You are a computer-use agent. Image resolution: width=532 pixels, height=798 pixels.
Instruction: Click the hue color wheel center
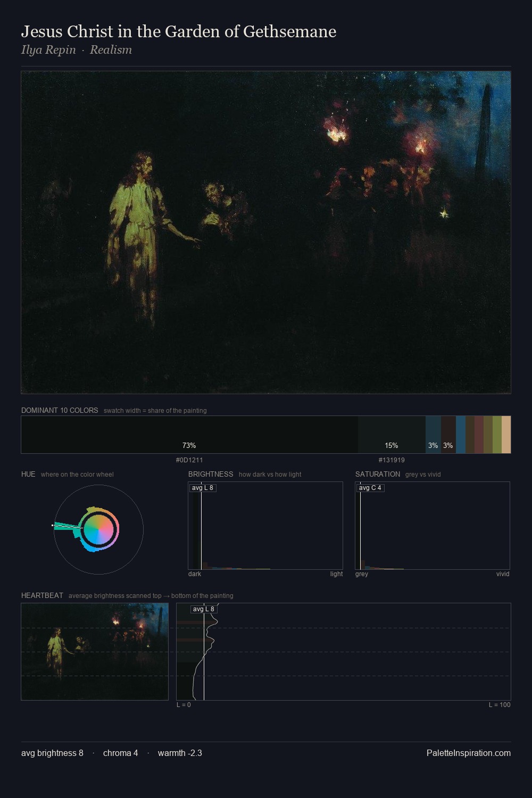pyautogui.click(x=98, y=529)
